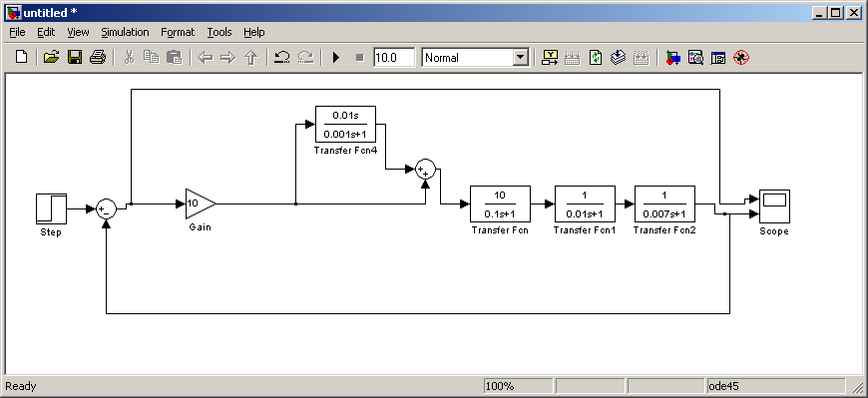Image resolution: width=868 pixels, height=398 pixels.
Task: Open the Library Browser icon
Action: [x=672, y=57]
